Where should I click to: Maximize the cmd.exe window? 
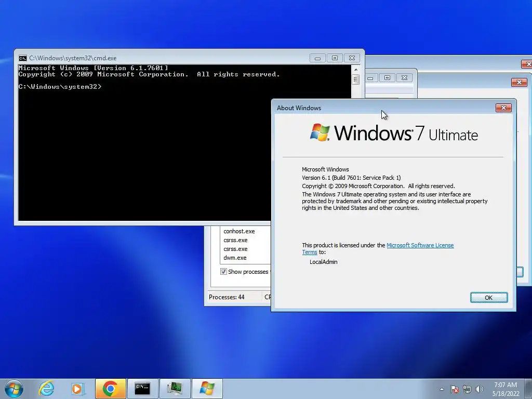(335, 58)
